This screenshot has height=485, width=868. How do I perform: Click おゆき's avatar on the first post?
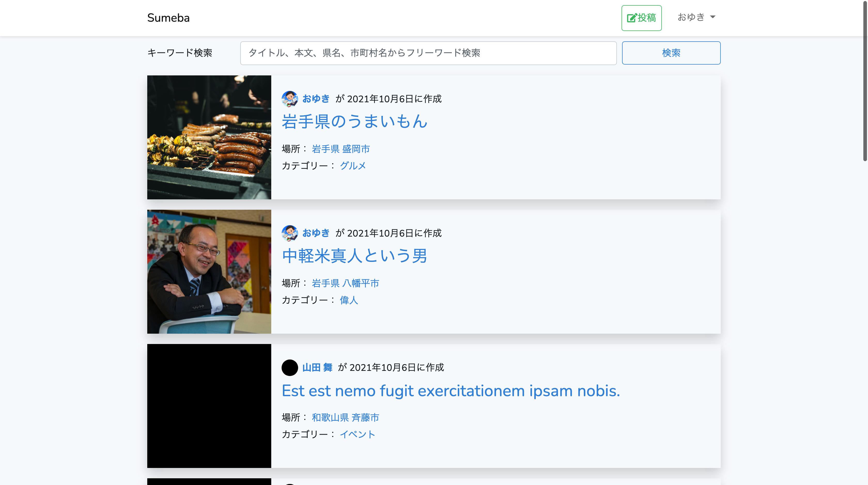click(x=289, y=99)
